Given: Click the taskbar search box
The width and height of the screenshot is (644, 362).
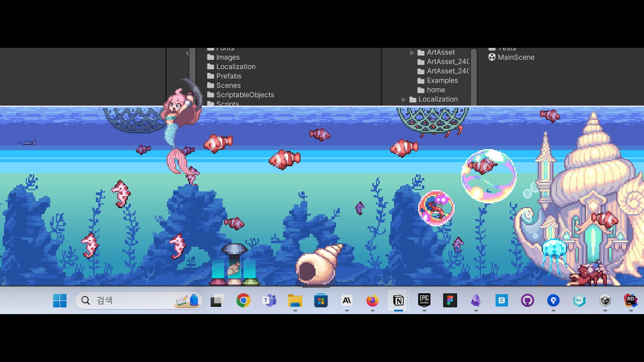Looking at the screenshot, I should (134, 301).
